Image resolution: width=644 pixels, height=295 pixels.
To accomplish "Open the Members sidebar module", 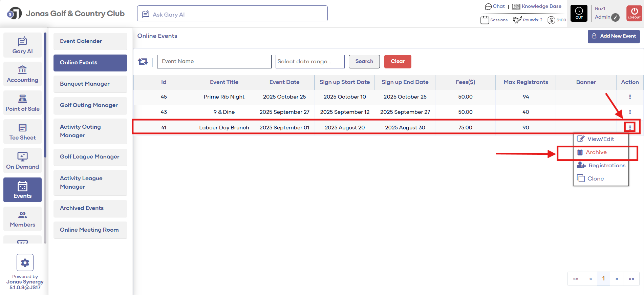I will tap(22, 219).
